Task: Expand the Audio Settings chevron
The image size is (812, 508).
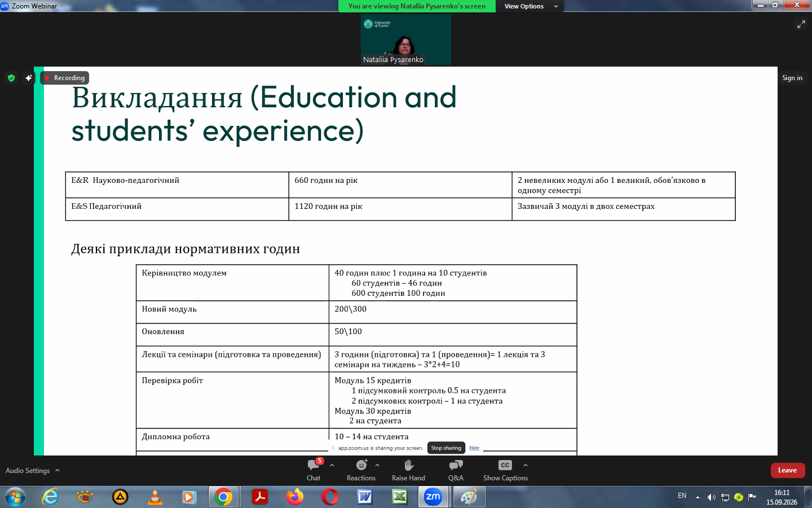Action: pyautogui.click(x=58, y=470)
